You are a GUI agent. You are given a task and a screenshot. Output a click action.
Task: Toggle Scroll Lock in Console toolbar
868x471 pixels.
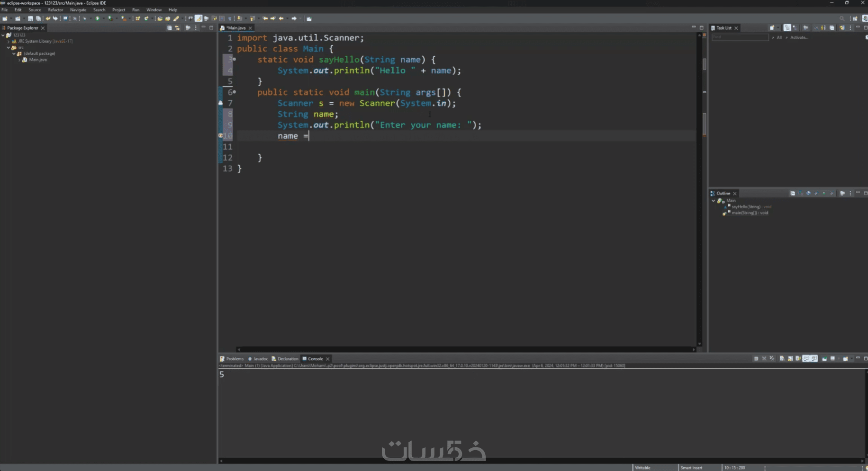pos(790,359)
